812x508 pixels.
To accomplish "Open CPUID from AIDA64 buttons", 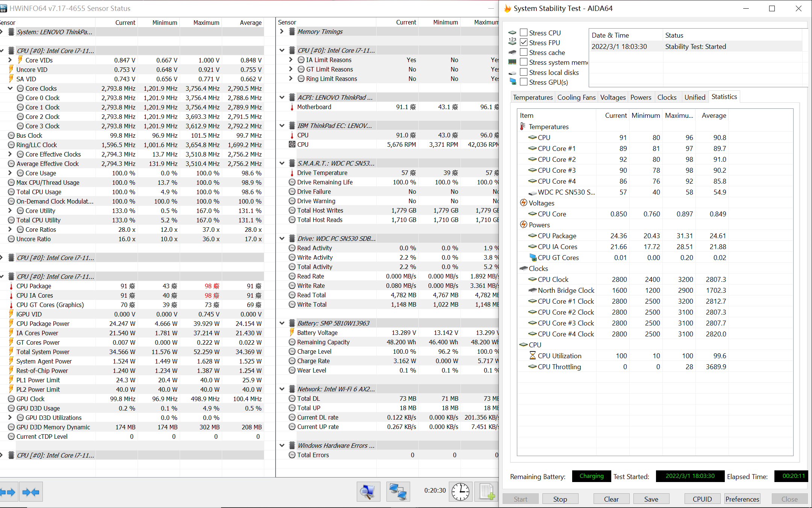I will pos(702,499).
